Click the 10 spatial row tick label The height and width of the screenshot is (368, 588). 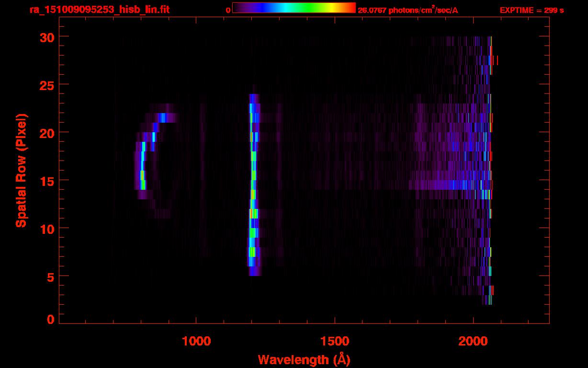pos(47,229)
